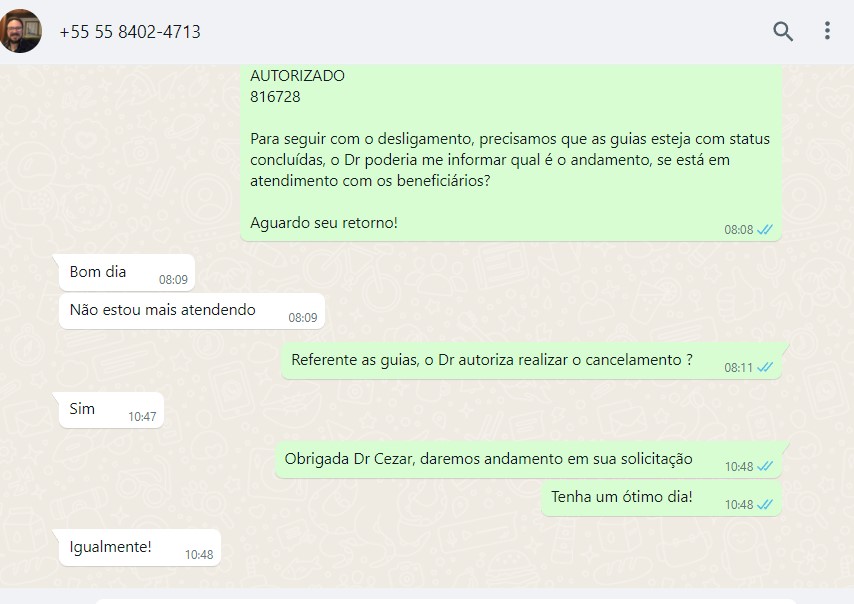Click read ticks on 'Obrigada Dr Cezar' message
854x604 pixels.
(x=765, y=467)
